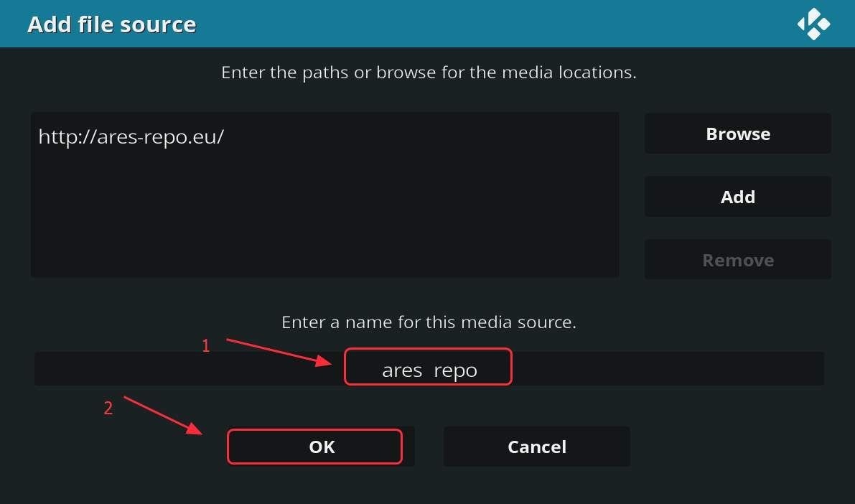Click the "Enter a name for this media source" label
Screen dimensions: 855x504
[429, 322]
